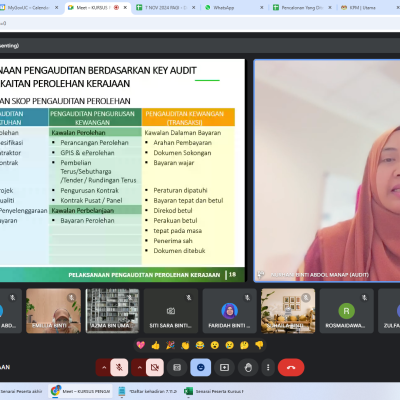Viewport: 400px width, 400px height.
Task: Click 'PENGAUDITAN KEWANGAN (TRANSAKSI)' orange header
Action: point(188,117)
